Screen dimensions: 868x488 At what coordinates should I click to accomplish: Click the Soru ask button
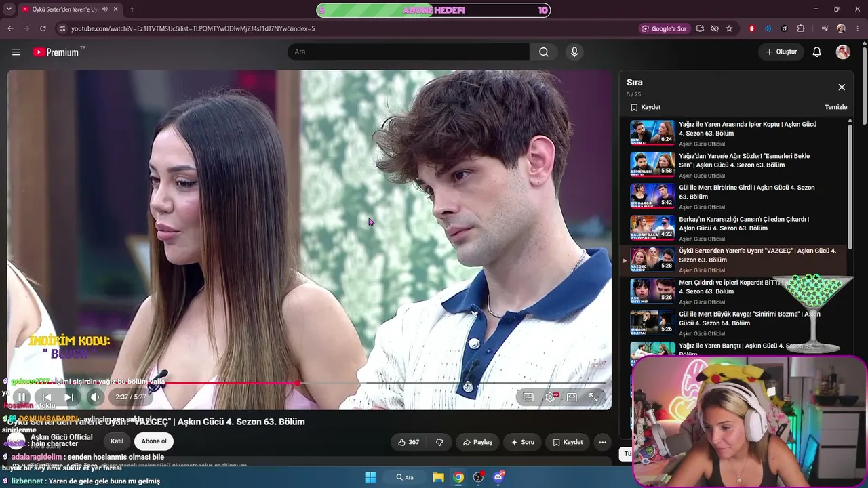click(x=523, y=442)
